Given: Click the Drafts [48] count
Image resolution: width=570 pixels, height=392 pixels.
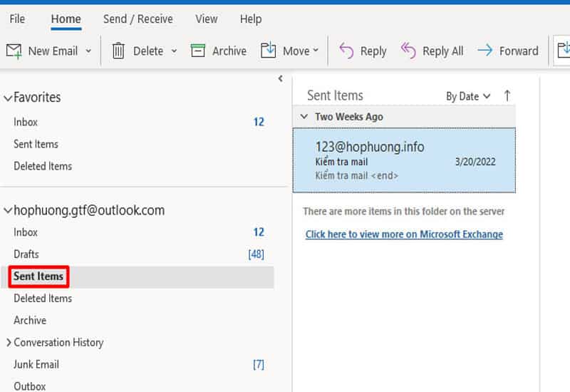Looking at the screenshot, I should [256, 254].
